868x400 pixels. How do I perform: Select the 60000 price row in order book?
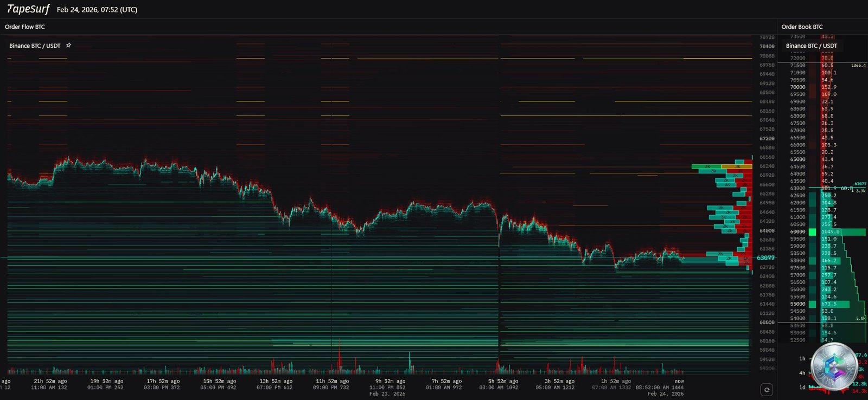[x=822, y=231]
